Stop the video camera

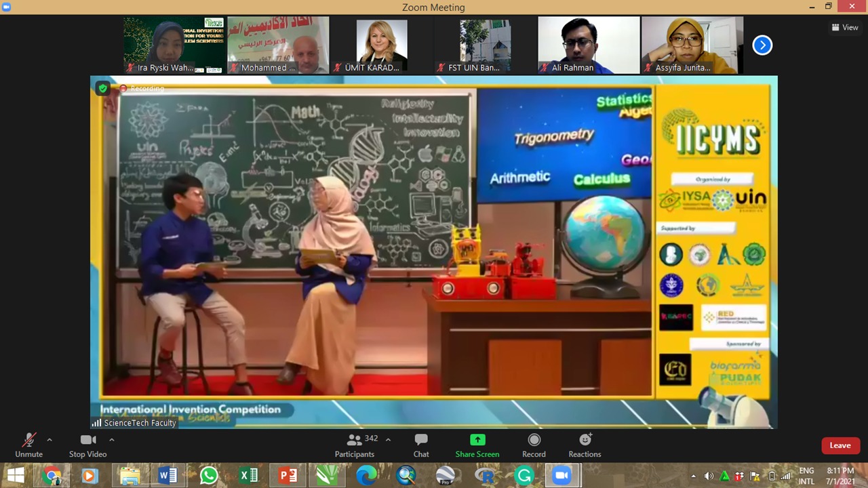pyautogui.click(x=87, y=444)
